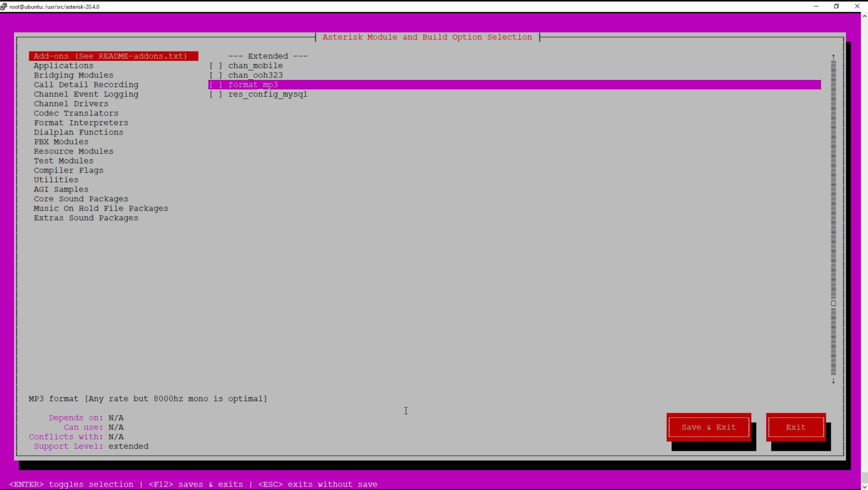
Task: Click the Exit button
Action: [x=796, y=427]
